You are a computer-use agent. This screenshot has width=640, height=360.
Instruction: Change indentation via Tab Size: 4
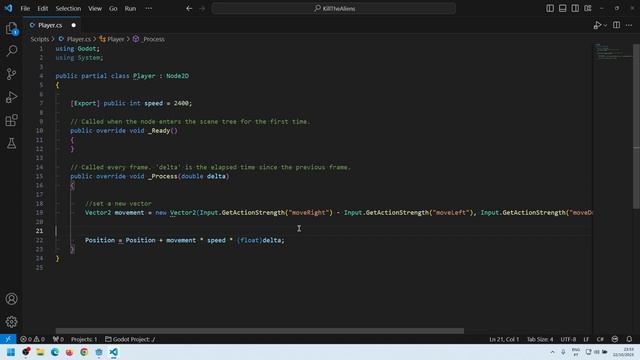coord(540,339)
